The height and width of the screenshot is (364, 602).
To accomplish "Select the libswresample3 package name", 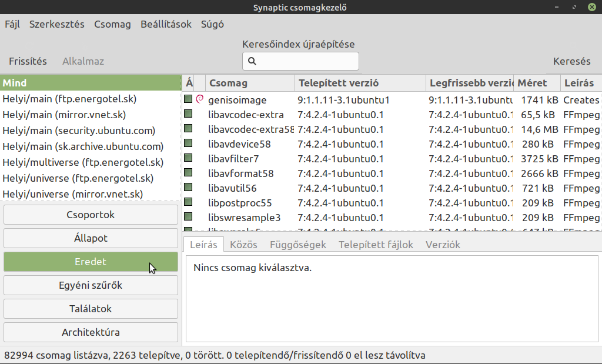I will pos(245,218).
